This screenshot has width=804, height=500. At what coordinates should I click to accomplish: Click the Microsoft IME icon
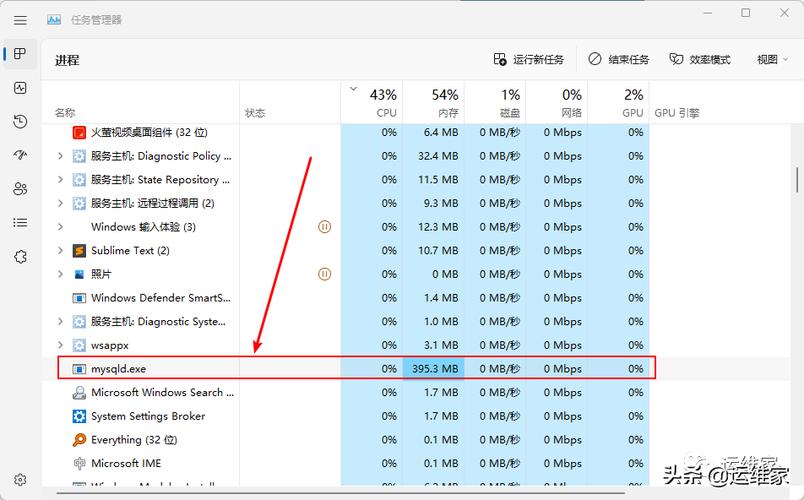coord(79,463)
